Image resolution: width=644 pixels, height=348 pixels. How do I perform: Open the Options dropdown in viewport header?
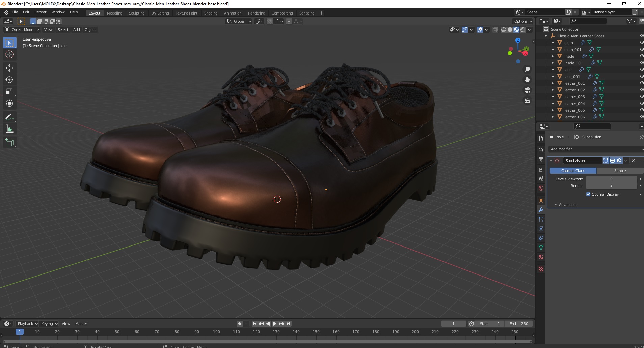pyautogui.click(x=523, y=21)
